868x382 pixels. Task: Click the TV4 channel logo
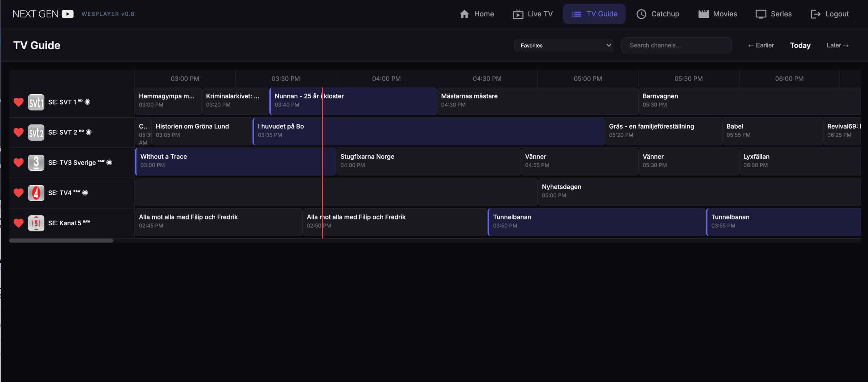36,193
